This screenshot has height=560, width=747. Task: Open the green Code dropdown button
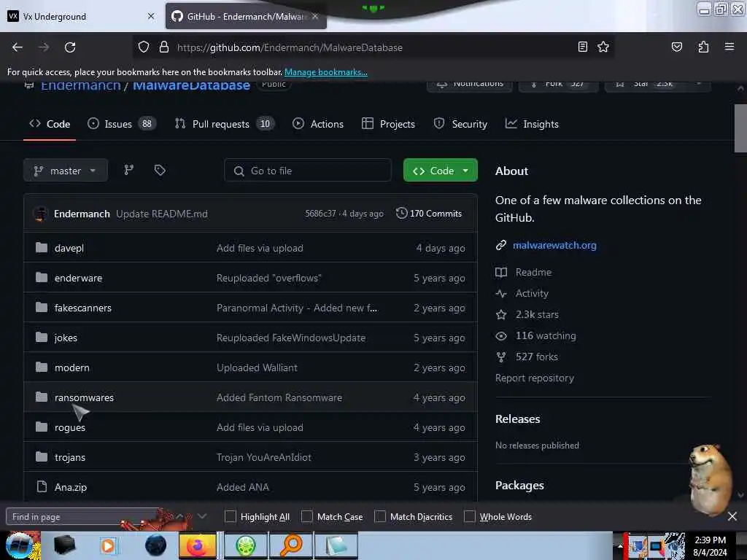[440, 171]
